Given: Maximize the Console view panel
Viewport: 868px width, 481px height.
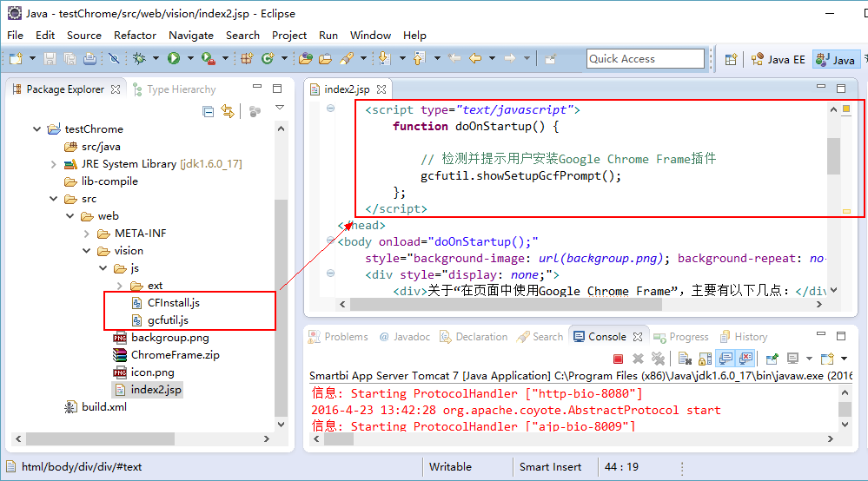Looking at the screenshot, I should click(x=841, y=336).
